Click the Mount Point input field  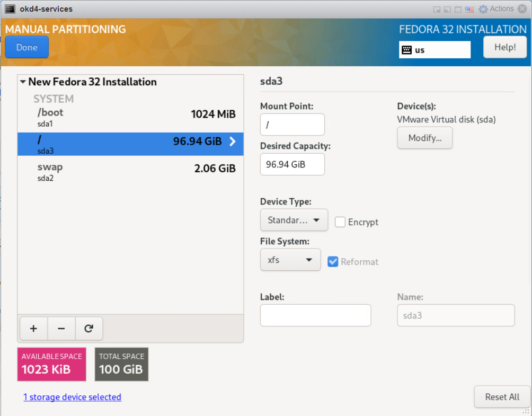(292, 125)
